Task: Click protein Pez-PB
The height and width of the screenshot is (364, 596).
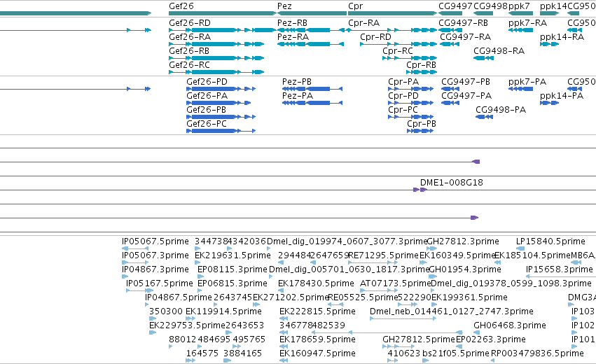Action: 297,82
